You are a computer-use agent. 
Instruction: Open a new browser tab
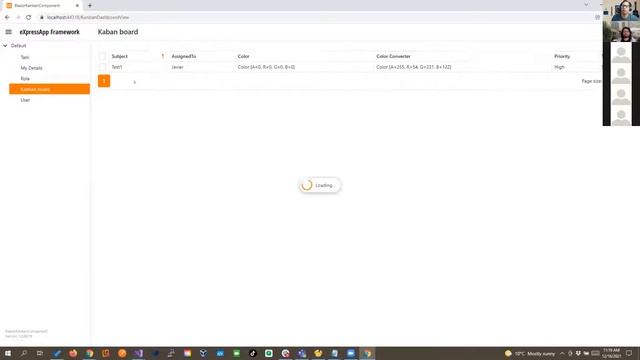(x=90, y=6)
